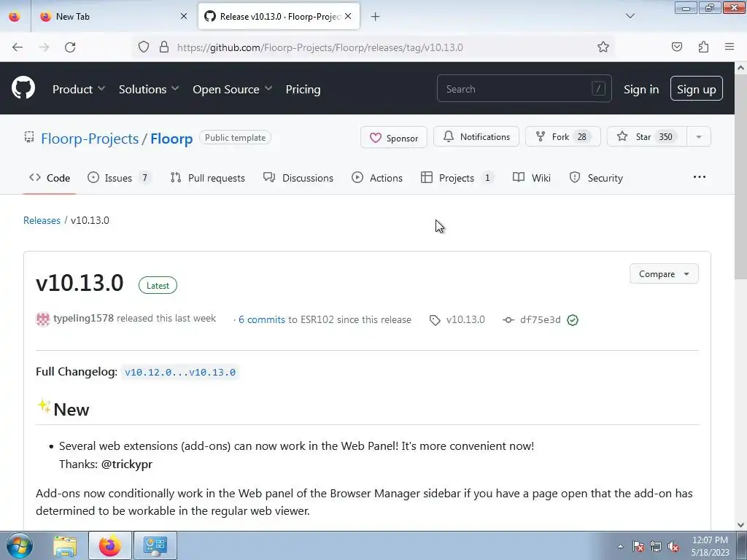Image resolution: width=747 pixels, height=560 pixels.
Task: Click the address bar URL
Action: pyautogui.click(x=320, y=47)
